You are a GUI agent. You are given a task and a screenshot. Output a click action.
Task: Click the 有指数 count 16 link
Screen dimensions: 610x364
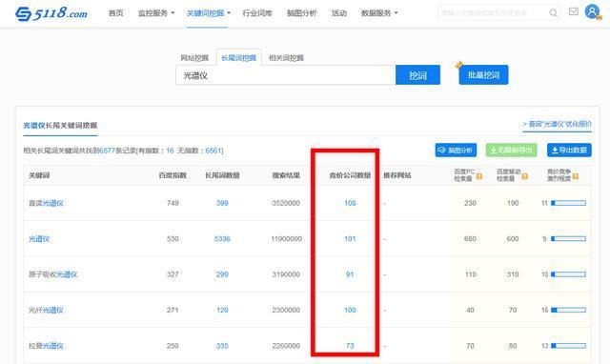pyautogui.click(x=170, y=151)
